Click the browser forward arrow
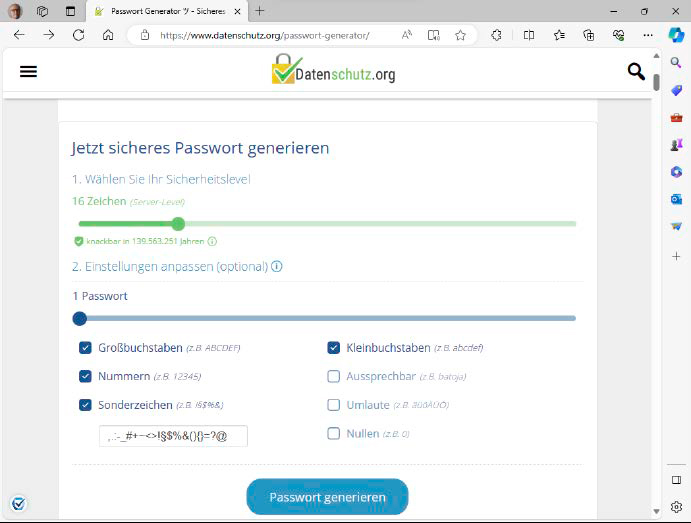 coord(49,35)
